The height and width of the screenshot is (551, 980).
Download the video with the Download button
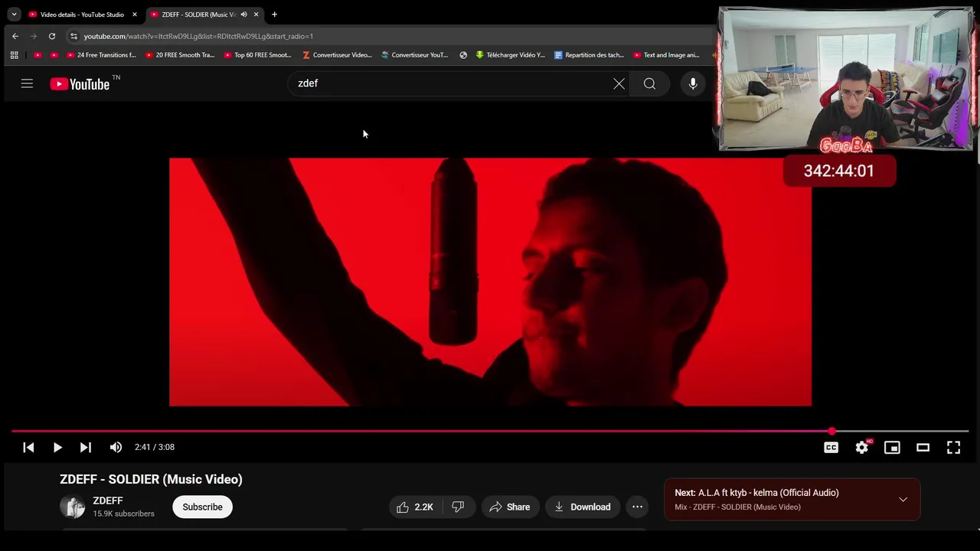tap(583, 507)
